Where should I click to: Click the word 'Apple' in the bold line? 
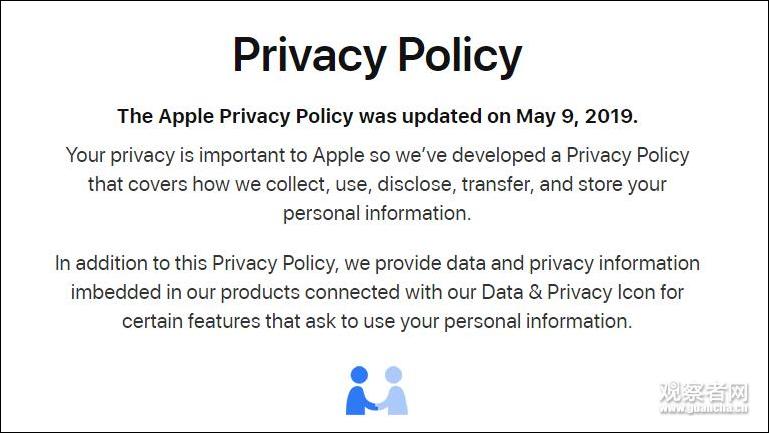[188, 116]
